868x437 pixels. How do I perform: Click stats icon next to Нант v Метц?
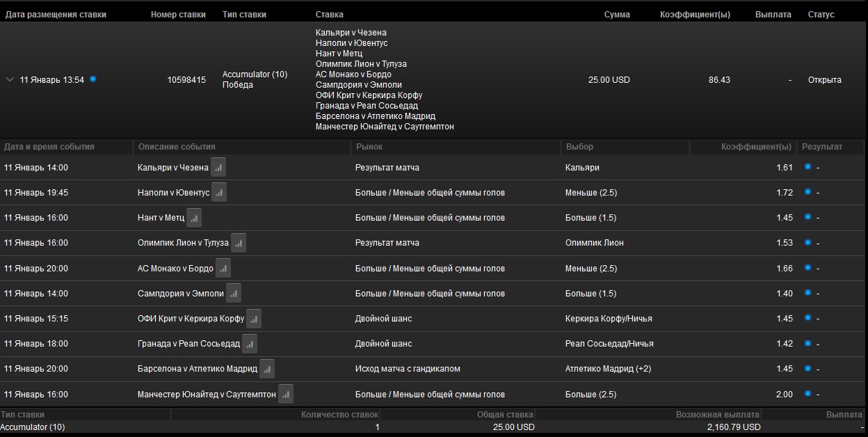194,218
